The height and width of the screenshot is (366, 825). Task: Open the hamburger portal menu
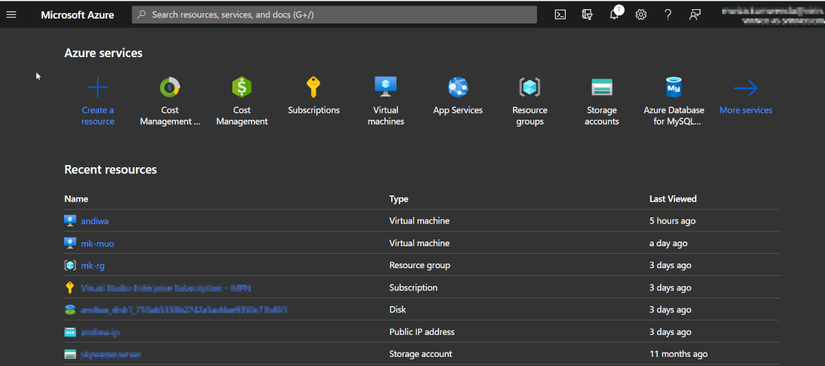click(x=11, y=15)
